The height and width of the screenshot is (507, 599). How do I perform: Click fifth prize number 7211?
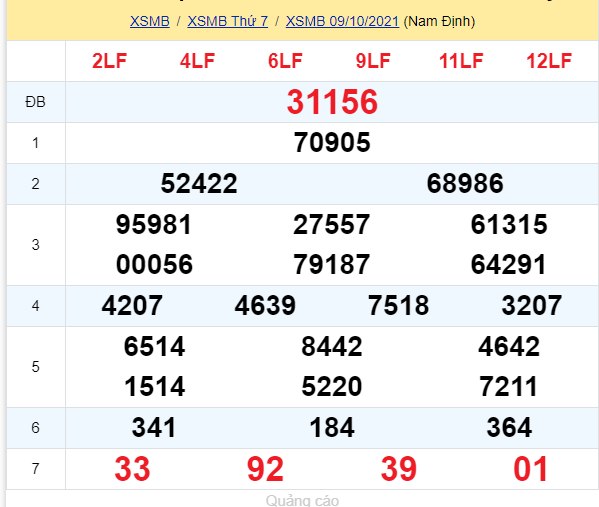[508, 386]
